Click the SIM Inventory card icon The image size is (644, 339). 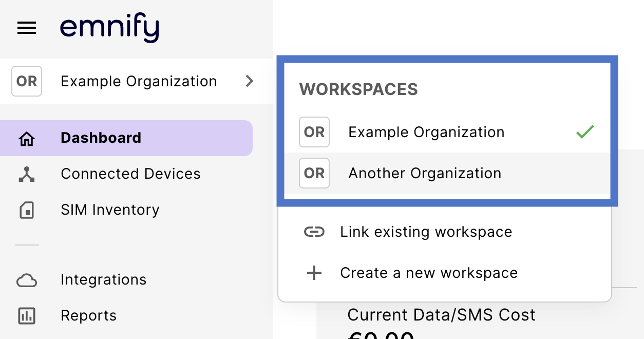click(x=27, y=210)
